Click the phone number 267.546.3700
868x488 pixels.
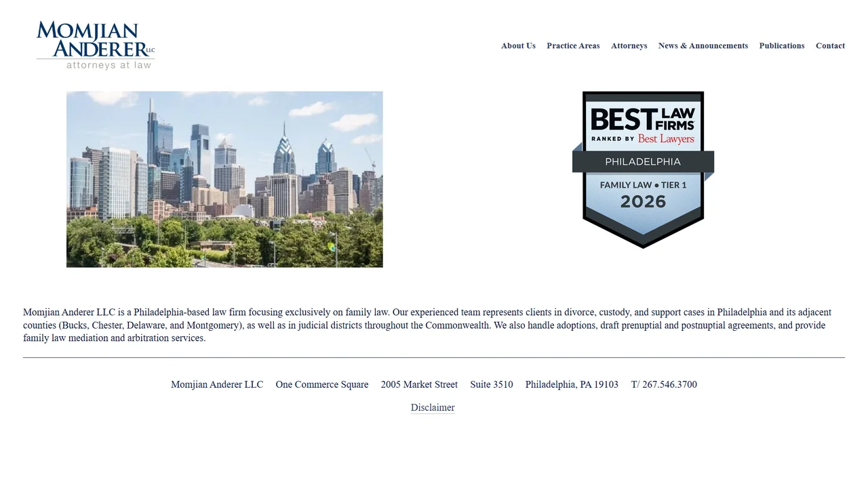pos(669,384)
